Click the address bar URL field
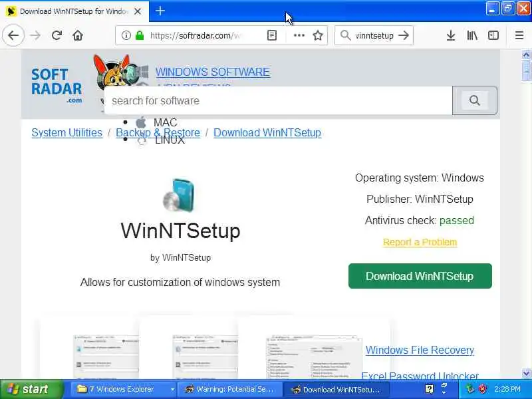532x399 pixels. [x=195, y=35]
